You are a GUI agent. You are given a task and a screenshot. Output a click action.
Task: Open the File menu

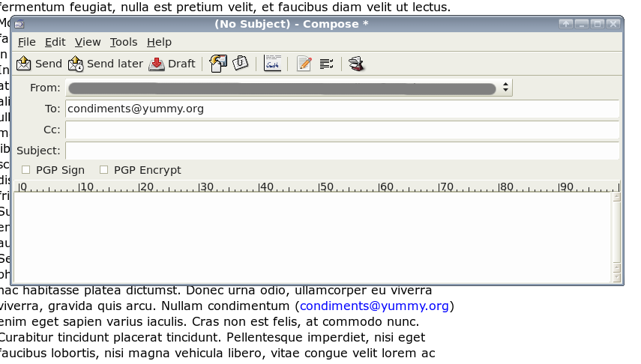click(27, 42)
